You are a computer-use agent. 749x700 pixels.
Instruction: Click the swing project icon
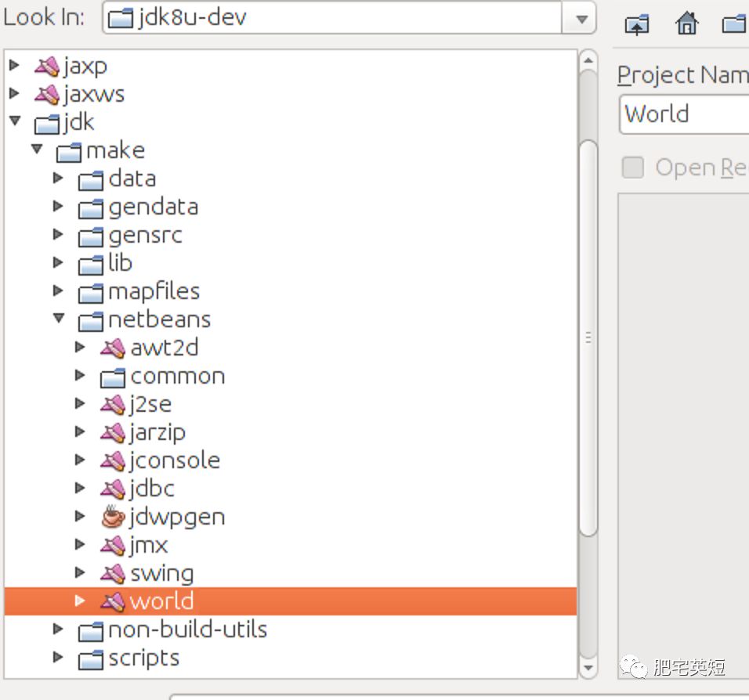click(113, 574)
